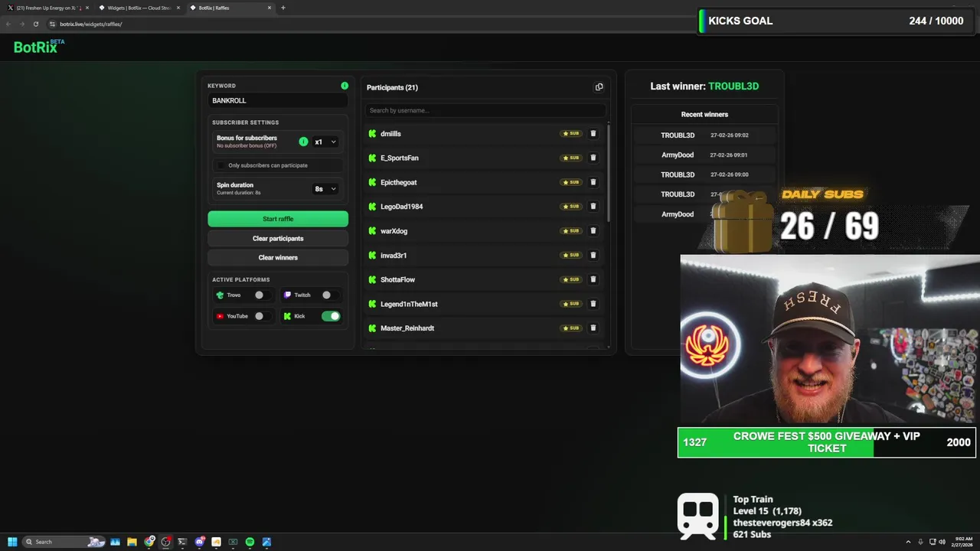Open File Explorer from the taskbar
The width and height of the screenshot is (980, 551).
[132, 542]
